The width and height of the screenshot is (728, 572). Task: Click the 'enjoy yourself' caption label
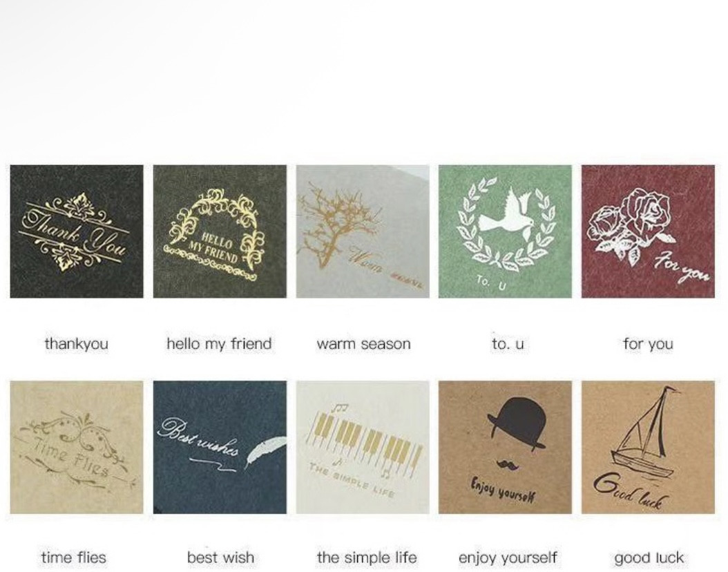(508, 557)
